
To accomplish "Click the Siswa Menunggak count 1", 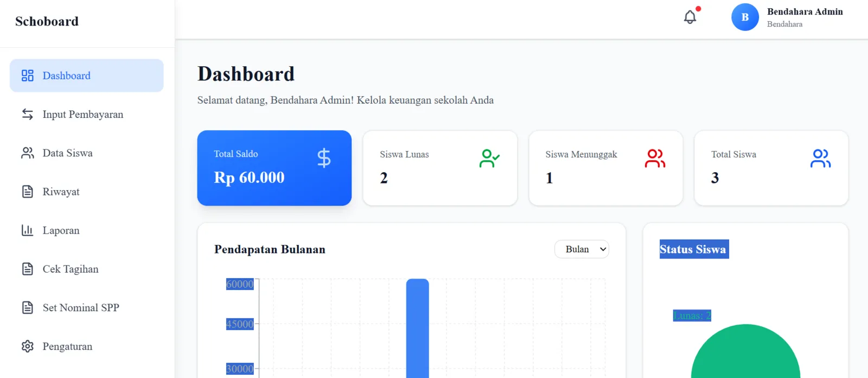I will point(549,178).
